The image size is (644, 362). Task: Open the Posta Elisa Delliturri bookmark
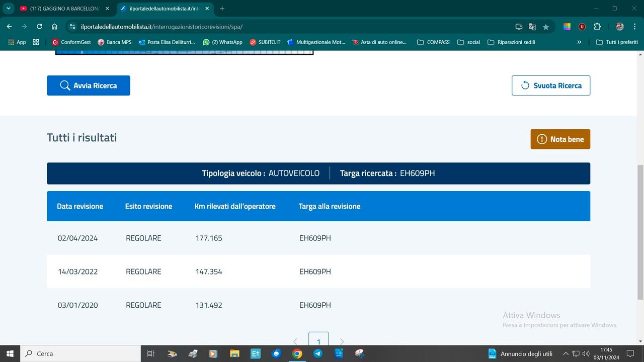point(167,42)
